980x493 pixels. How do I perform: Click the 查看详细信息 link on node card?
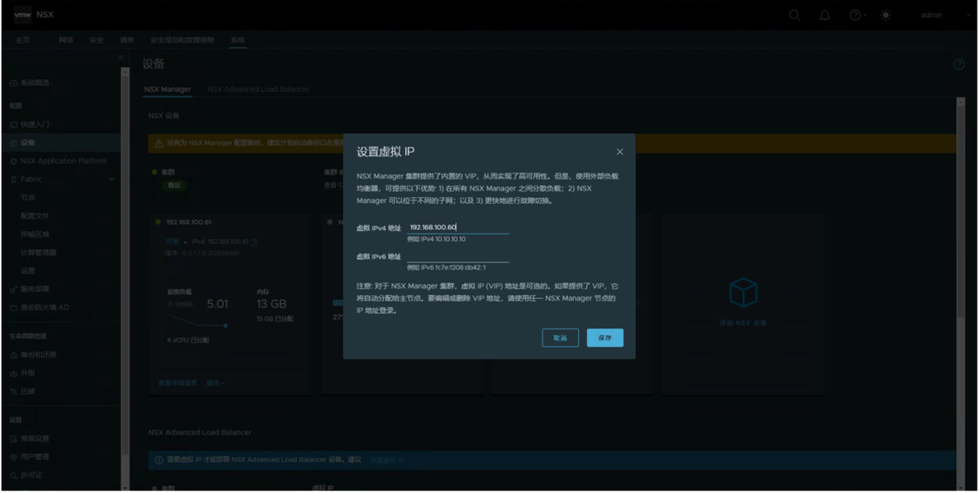[178, 383]
